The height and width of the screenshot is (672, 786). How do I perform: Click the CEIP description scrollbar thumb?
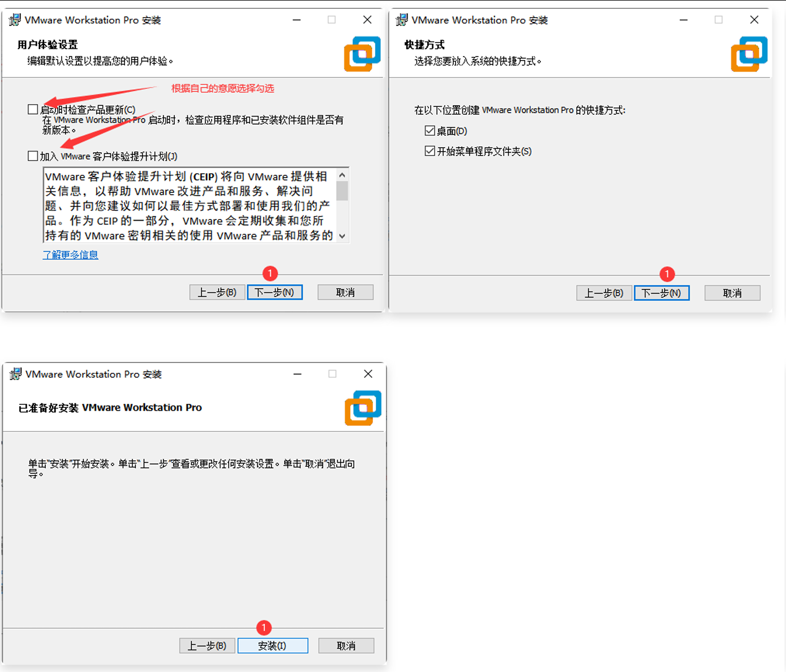pos(342,191)
